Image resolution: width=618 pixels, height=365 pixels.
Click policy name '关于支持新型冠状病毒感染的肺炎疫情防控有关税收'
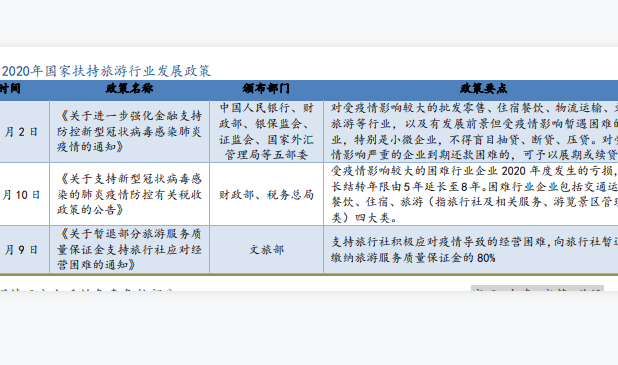(x=129, y=194)
